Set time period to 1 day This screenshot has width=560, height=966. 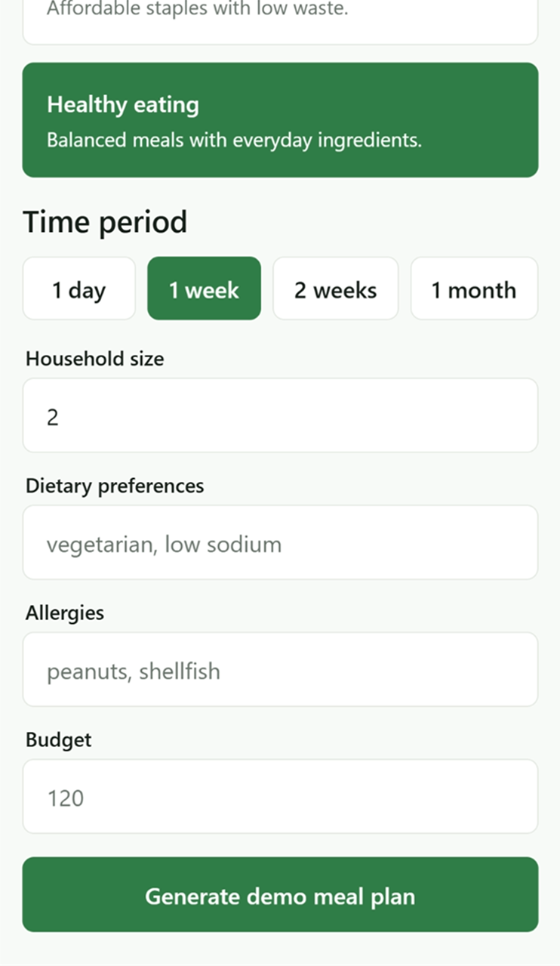point(79,289)
